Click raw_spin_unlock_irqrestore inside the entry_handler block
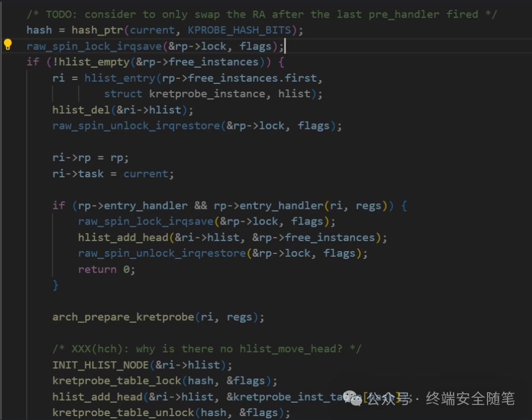532x420 pixels. pyautogui.click(x=223, y=253)
